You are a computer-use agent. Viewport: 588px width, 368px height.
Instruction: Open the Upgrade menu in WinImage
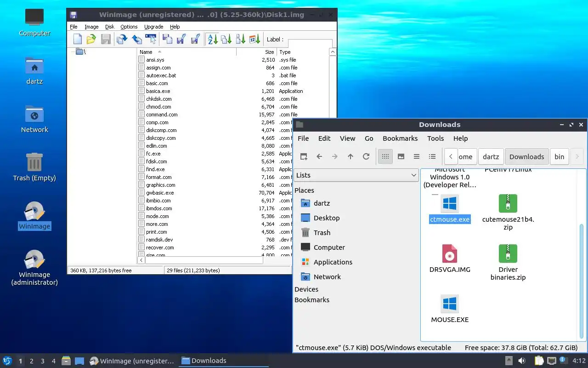(x=153, y=27)
